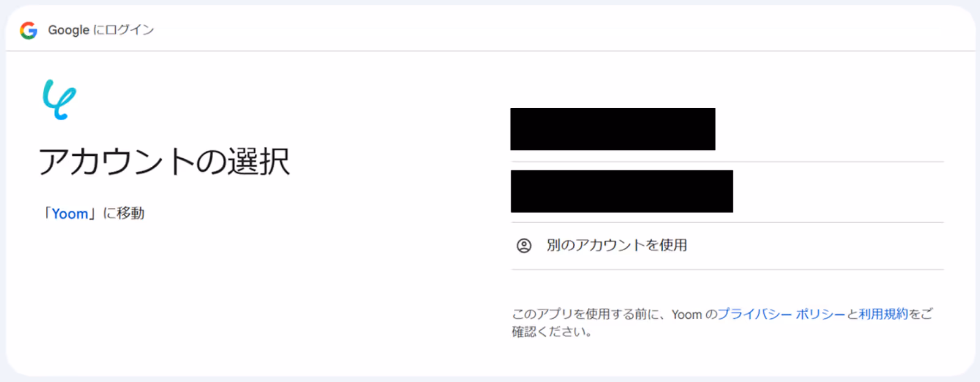Click the word Yoom in the footer notice
The height and width of the screenshot is (382, 980).
687,315
